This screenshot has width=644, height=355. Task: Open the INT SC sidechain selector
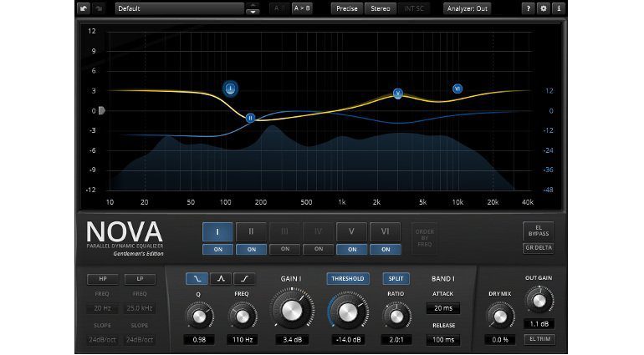[414, 8]
